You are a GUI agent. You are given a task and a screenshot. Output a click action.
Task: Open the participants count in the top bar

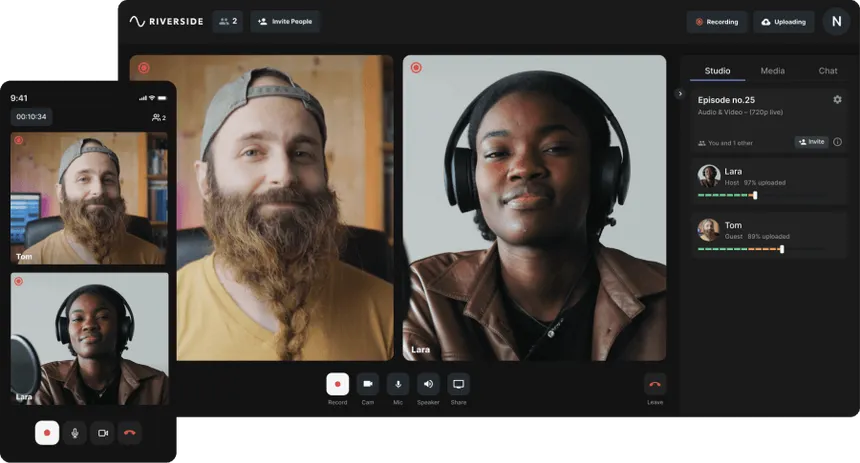(x=227, y=21)
